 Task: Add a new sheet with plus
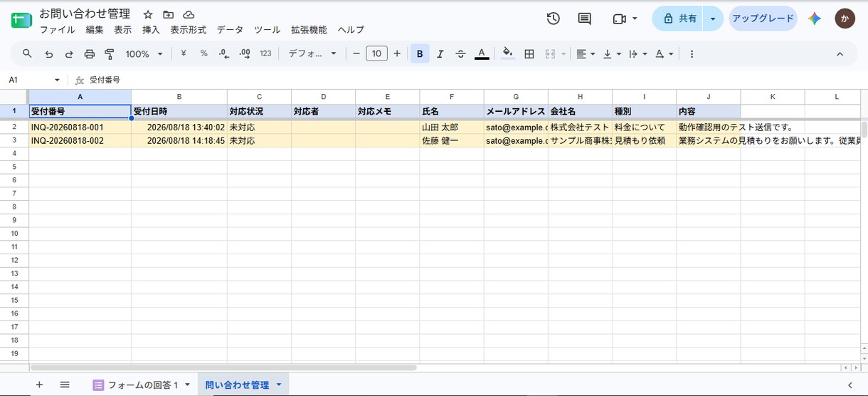tap(39, 385)
